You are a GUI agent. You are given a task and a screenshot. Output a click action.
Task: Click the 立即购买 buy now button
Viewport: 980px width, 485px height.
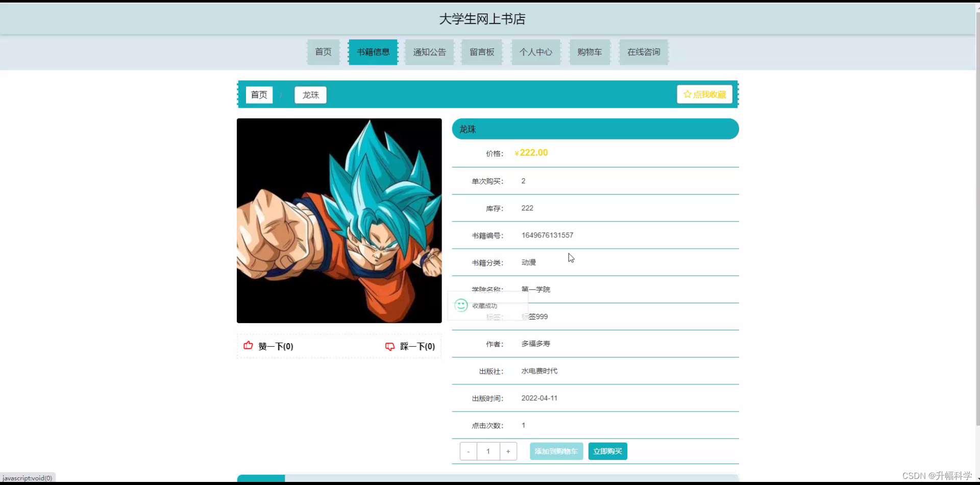(x=607, y=451)
